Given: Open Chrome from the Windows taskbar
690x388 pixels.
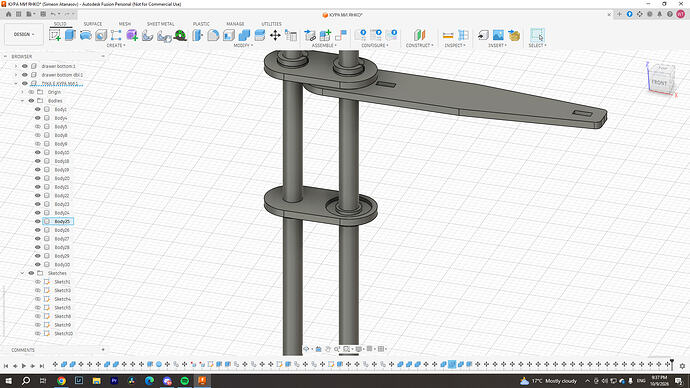Looking at the screenshot, I should point(61,381).
